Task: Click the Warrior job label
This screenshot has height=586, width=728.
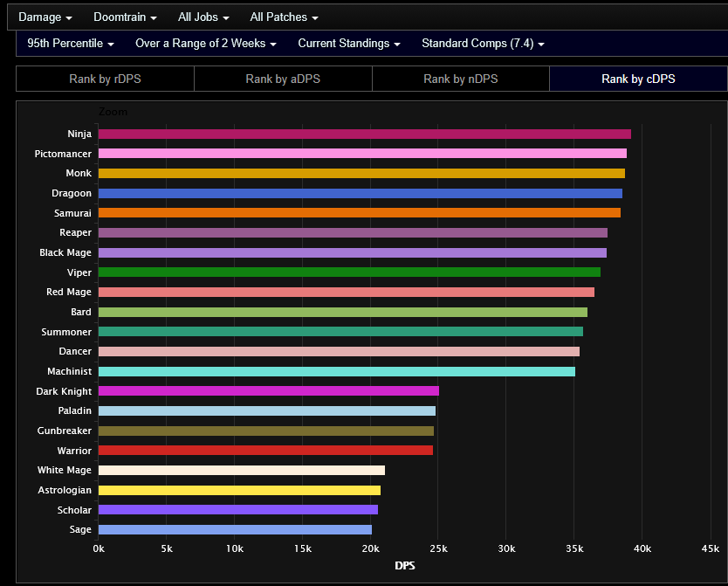Action: click(x=74, y=451)
